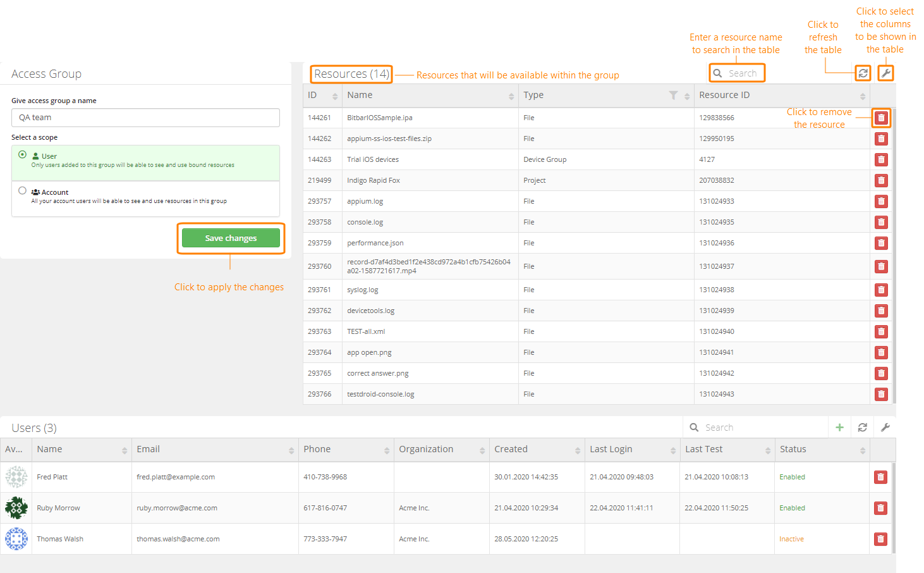Sort the Users table by Created date
The width and height of the screenshot is (924, 573).
point(577,450)
